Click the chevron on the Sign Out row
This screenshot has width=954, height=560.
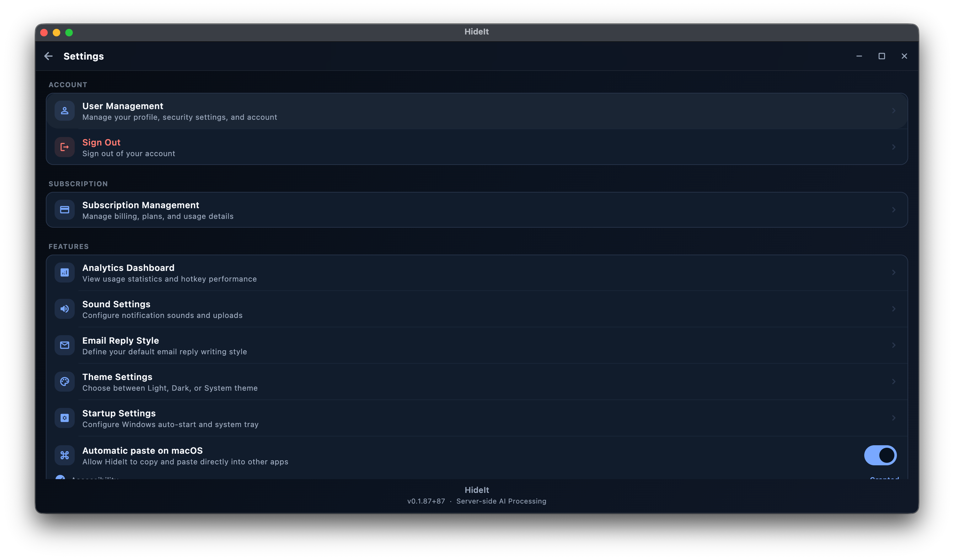893,147
